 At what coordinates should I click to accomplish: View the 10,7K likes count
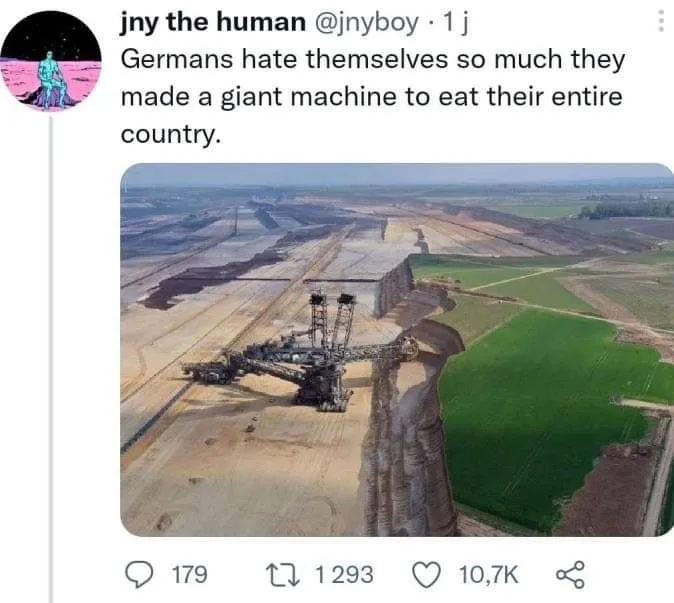click(x=489, y=575)
